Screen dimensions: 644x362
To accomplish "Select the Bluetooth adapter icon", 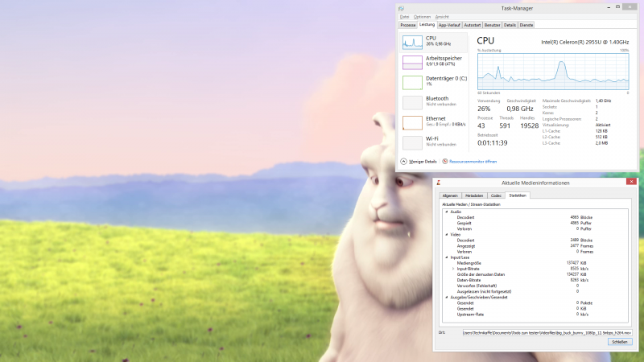I will click(412, 103).
